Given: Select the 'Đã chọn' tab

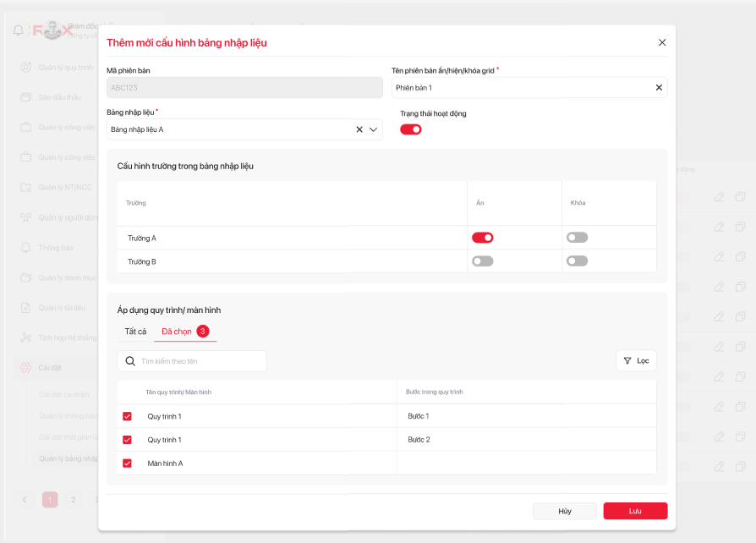Looking at the screenshot, I should pyautogui.click(x=177, y=331).
